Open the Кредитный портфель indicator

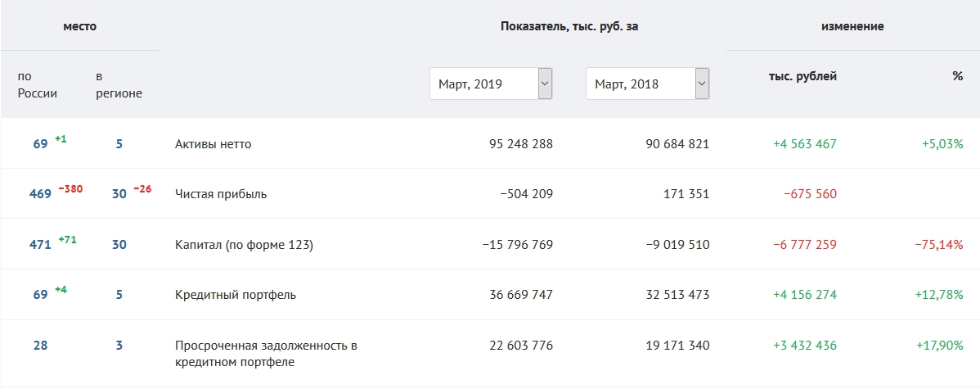tap(236, 295)
